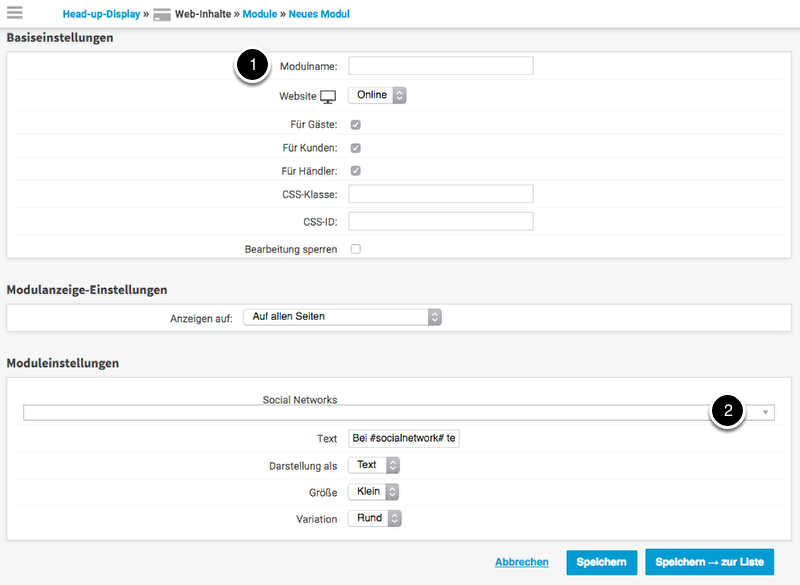Click the Web-Inhalte icon in breadcrumb
The image size is (800, 585).
162,15
